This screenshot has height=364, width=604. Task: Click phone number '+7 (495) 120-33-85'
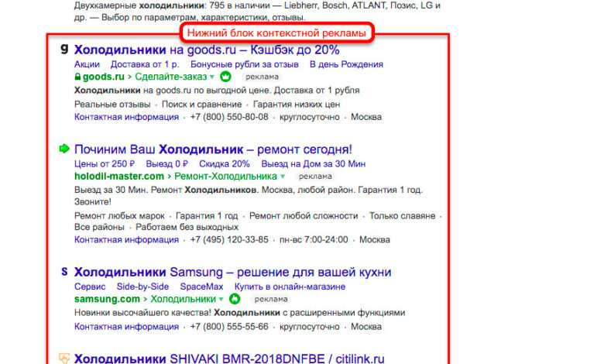click(x=229, y=239)
